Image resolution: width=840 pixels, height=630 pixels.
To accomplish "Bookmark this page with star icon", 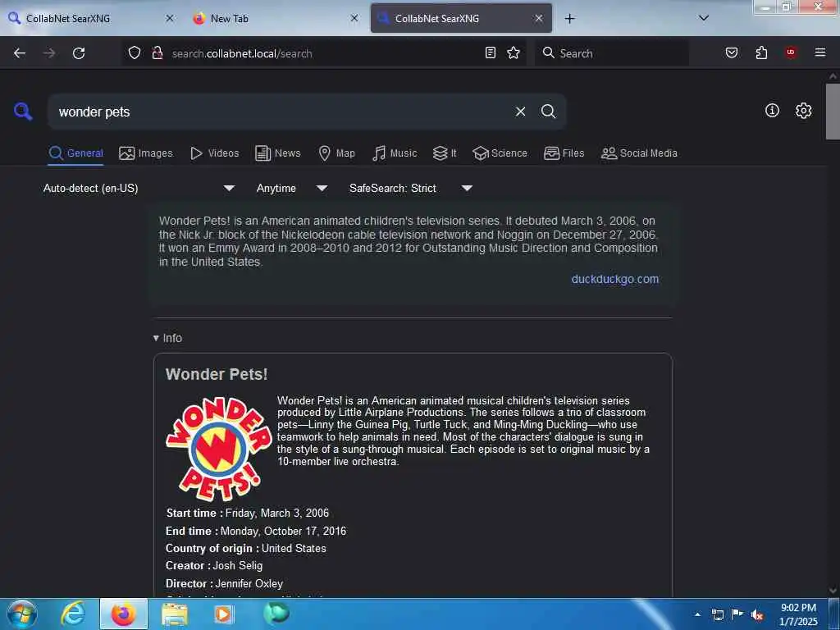I will pyautogui.click(x=514, y=52).
